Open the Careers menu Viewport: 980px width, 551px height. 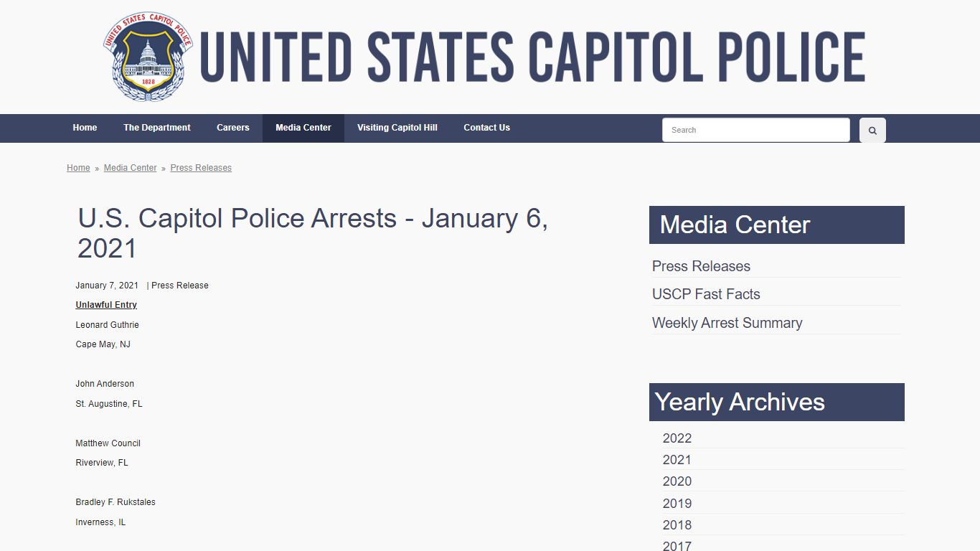click(233, 128)
